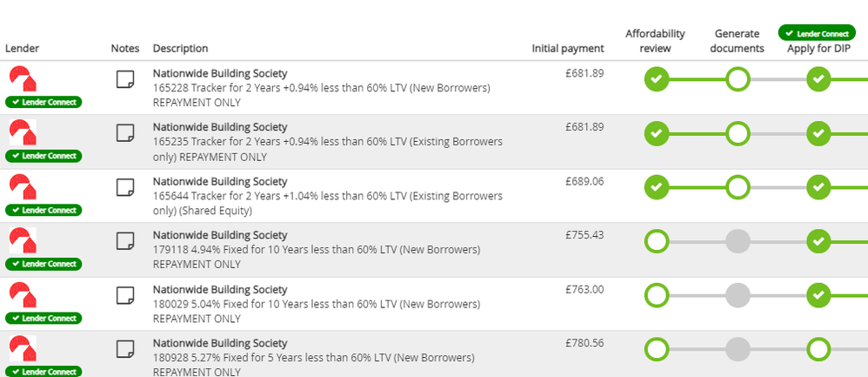Click the Description column header

(180, 49)
